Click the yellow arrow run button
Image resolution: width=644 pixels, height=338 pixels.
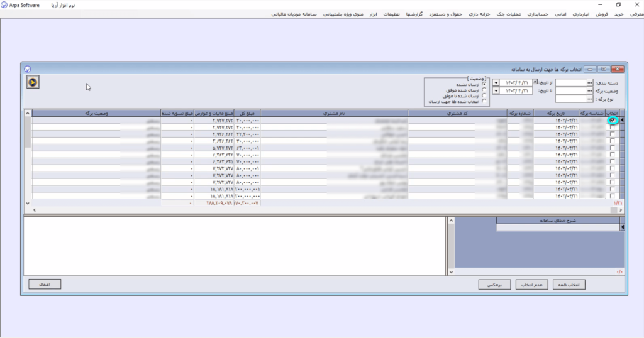point(33,82)
